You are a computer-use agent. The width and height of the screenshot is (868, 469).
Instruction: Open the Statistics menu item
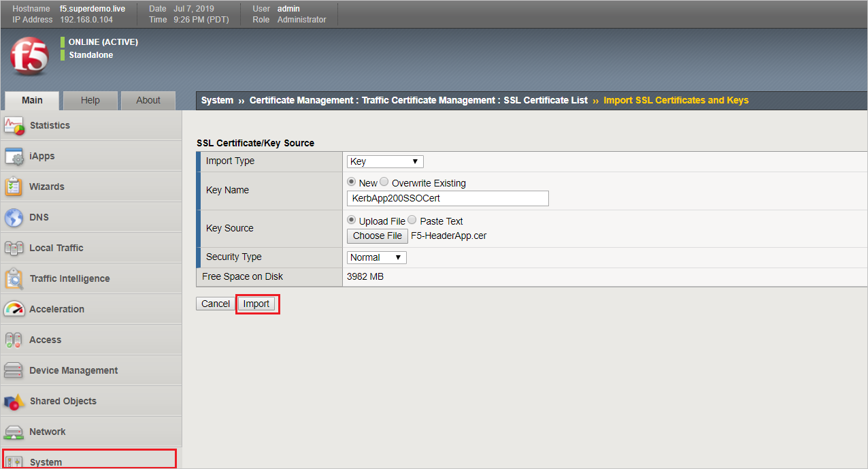(91, 125)
